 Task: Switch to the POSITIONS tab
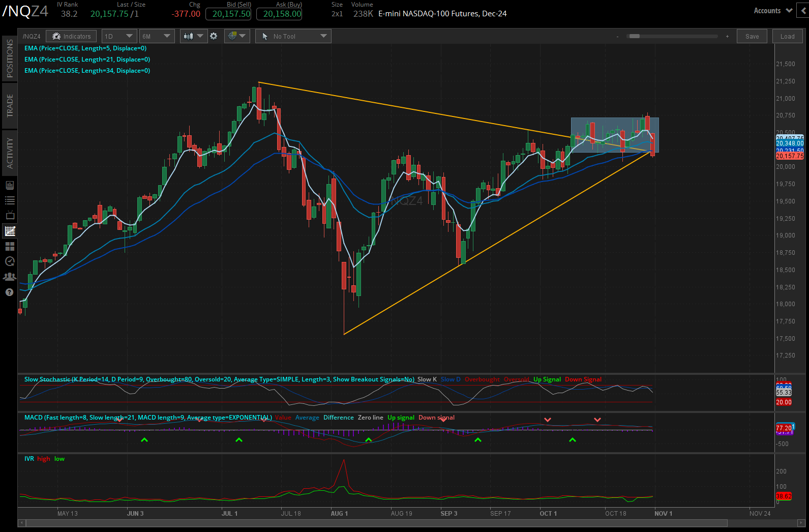(x=10, y=59)
